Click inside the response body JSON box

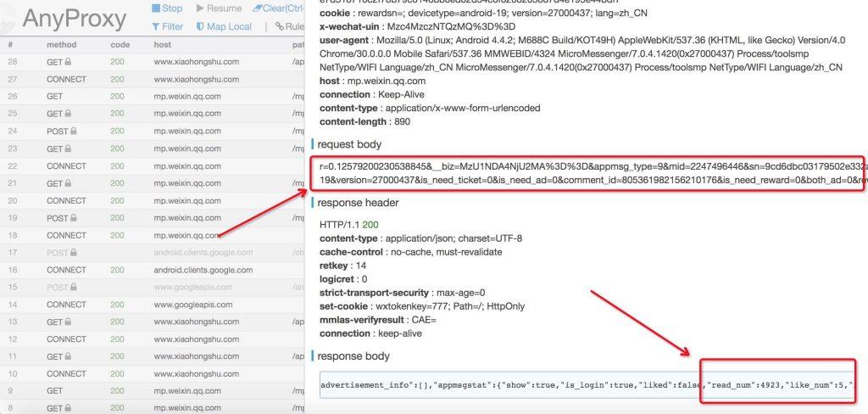(x=587, y=384)
